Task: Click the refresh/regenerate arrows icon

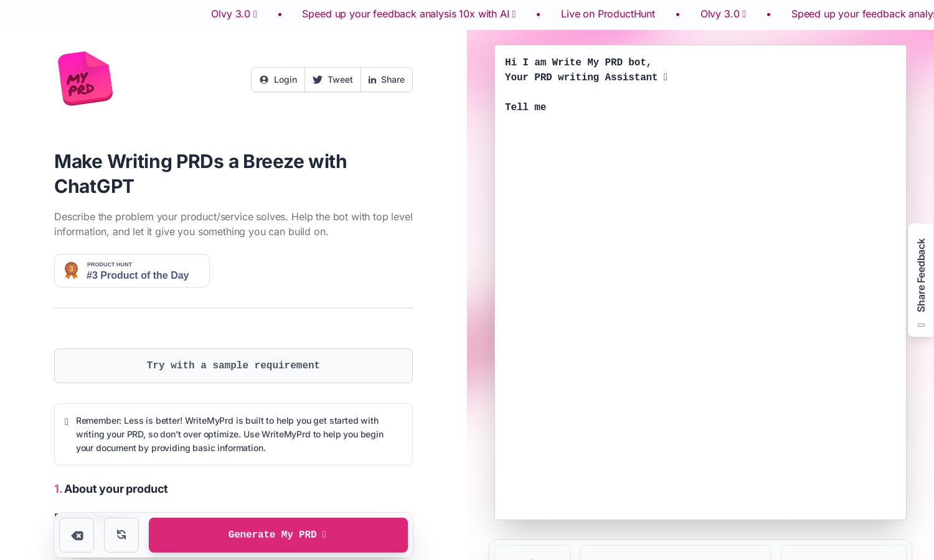Action: coord(121,534)
